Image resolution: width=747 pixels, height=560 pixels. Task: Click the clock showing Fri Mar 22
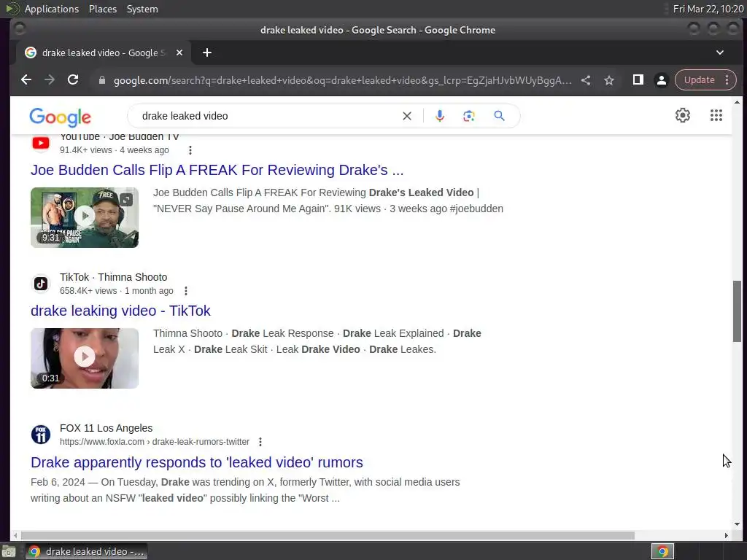(708, 9)
